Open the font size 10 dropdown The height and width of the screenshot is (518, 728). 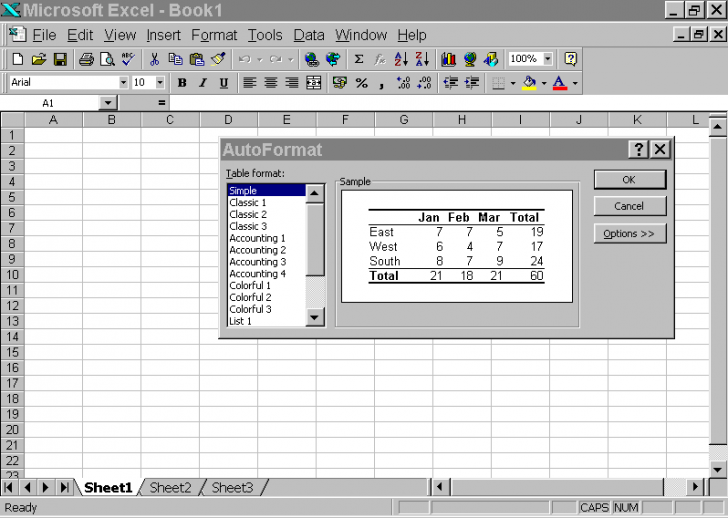(160, 83)
